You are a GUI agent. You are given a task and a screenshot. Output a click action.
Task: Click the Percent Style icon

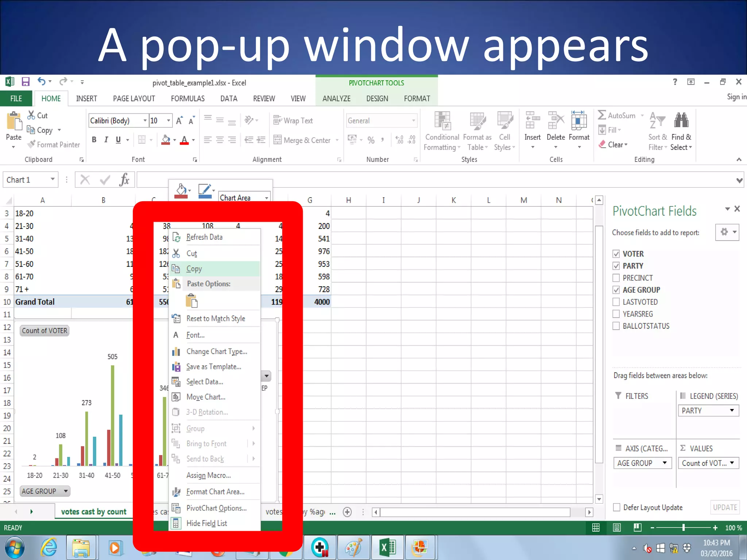tap(371, 140)
